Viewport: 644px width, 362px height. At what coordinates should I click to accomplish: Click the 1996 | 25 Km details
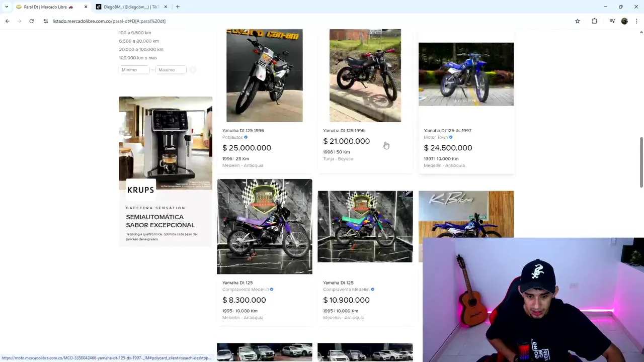pos(235,159)
